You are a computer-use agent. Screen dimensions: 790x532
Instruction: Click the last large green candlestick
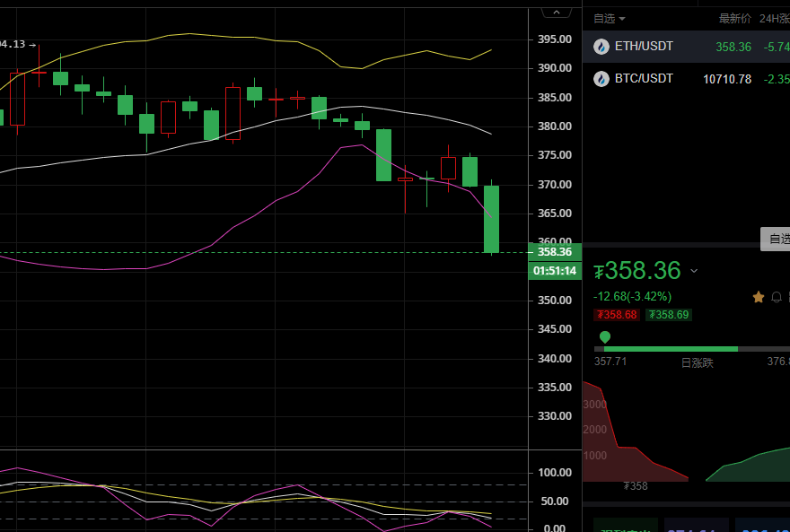[491, 219]
